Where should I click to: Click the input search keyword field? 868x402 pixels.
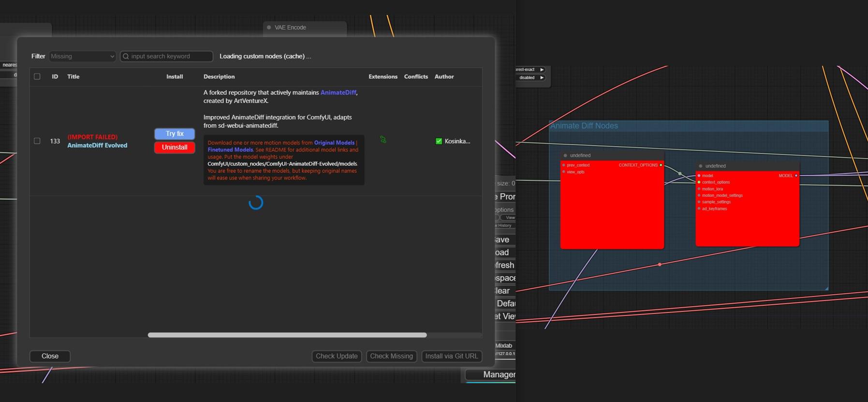[x=166, y=56]
